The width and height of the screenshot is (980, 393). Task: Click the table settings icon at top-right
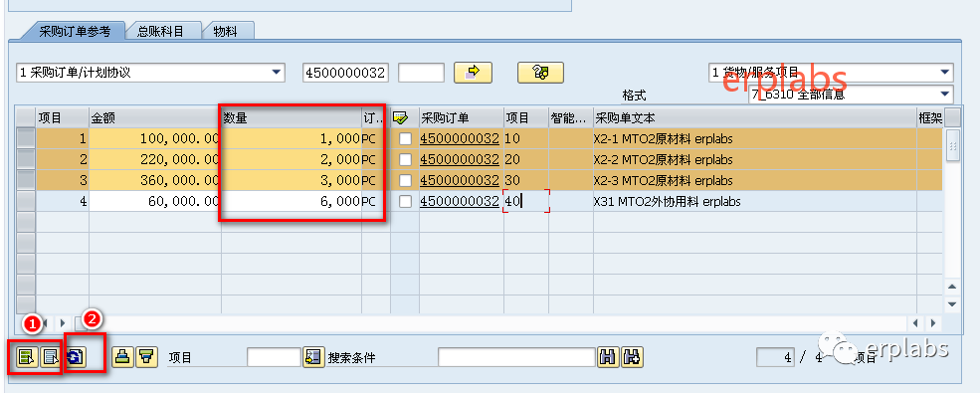952,116
